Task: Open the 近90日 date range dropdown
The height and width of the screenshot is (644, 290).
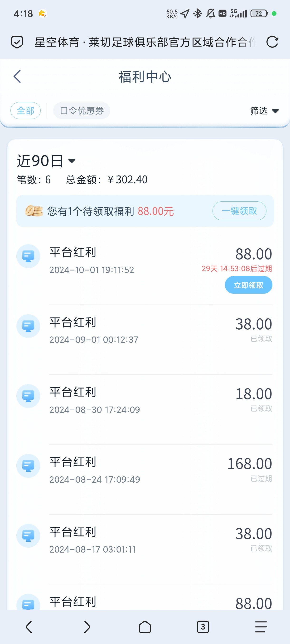Action: coord(46,161)
